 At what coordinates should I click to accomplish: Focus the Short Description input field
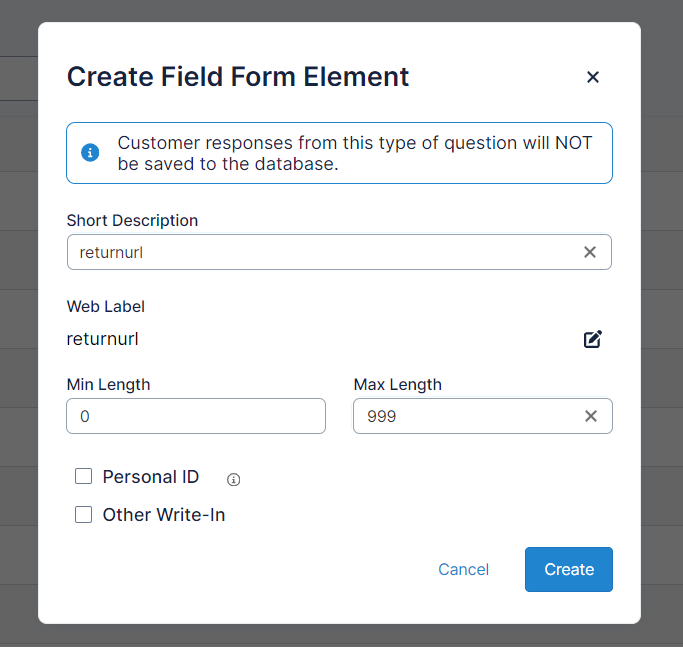pos(320,252)
